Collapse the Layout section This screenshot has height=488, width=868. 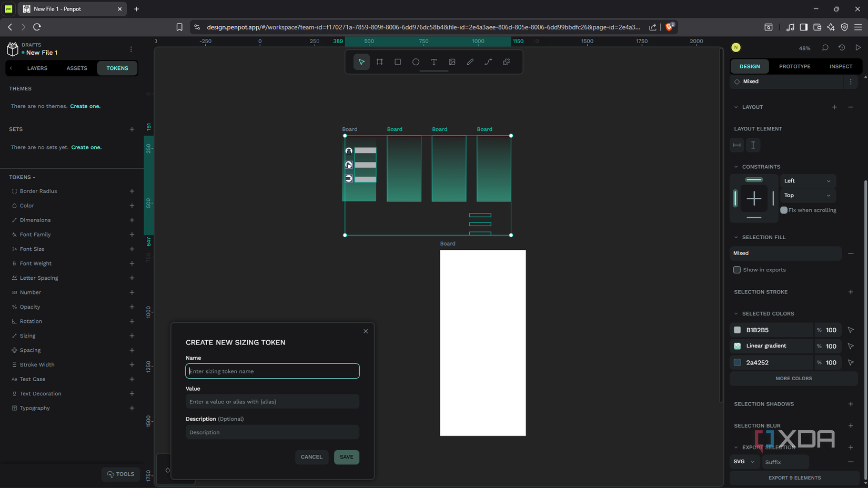pyautogui.click(x=736, y=107)
